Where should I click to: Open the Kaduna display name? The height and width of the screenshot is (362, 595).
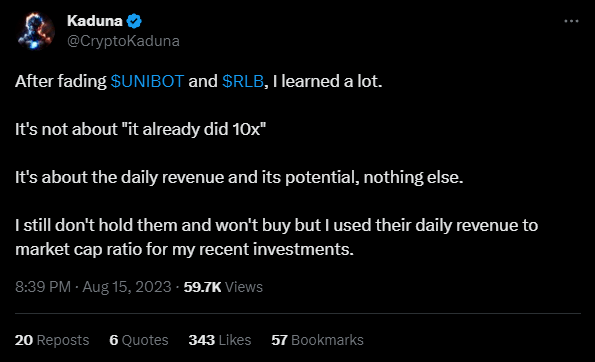point(94,21)
